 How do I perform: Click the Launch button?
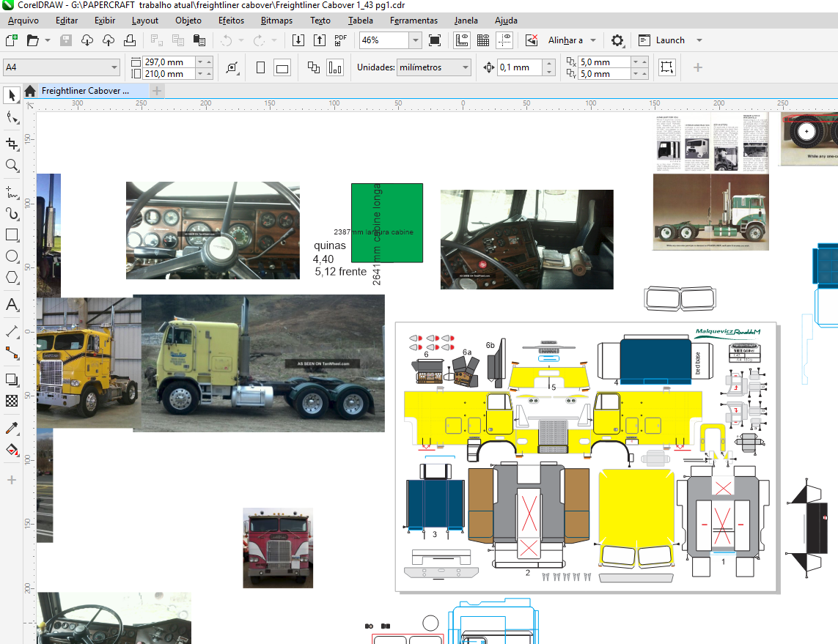pos(669,40)
